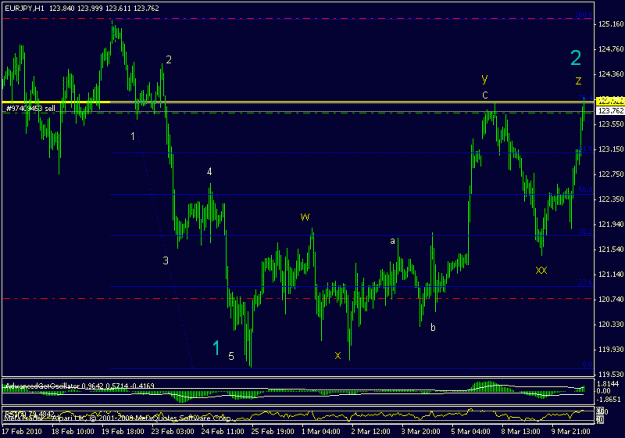Click the oscillator scale value -1.8651

(608, 399)
